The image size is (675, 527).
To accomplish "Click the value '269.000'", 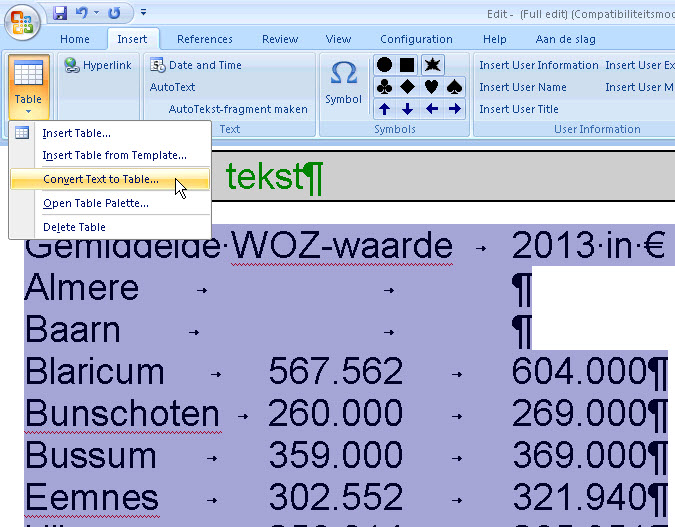I will pyautogui.click(x=579, y=413).
